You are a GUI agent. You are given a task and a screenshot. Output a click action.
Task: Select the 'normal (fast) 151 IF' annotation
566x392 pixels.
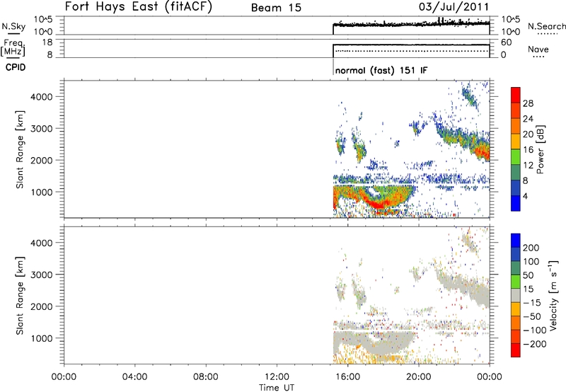(x=381, y=70)
